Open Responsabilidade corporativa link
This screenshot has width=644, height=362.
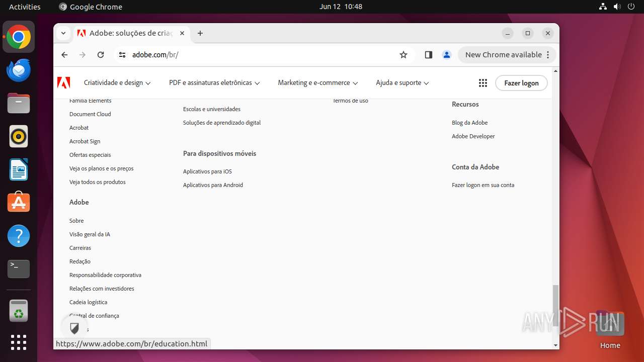click(x=105, y=275)
